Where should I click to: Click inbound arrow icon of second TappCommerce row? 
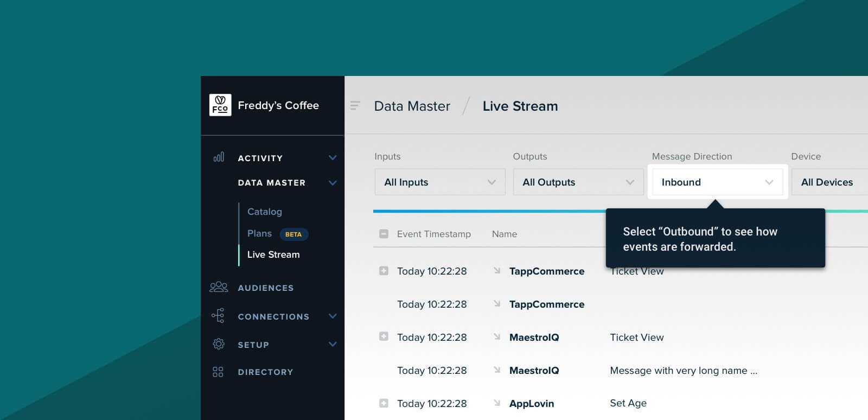click(x=497, y=303)
